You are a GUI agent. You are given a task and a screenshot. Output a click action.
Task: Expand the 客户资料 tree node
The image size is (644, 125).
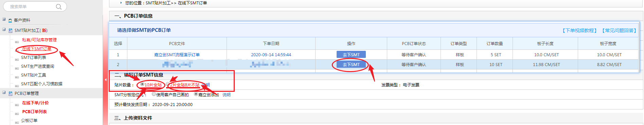click(4, 19)
